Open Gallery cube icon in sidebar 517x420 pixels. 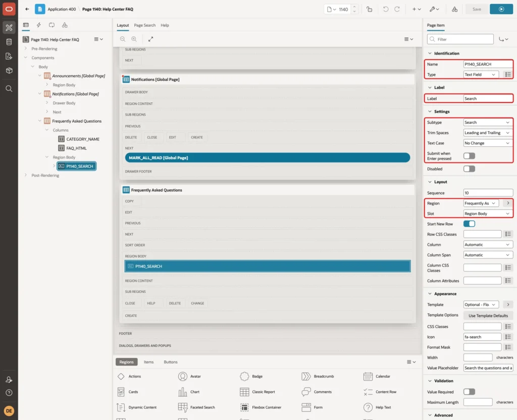tap(9, 71)
